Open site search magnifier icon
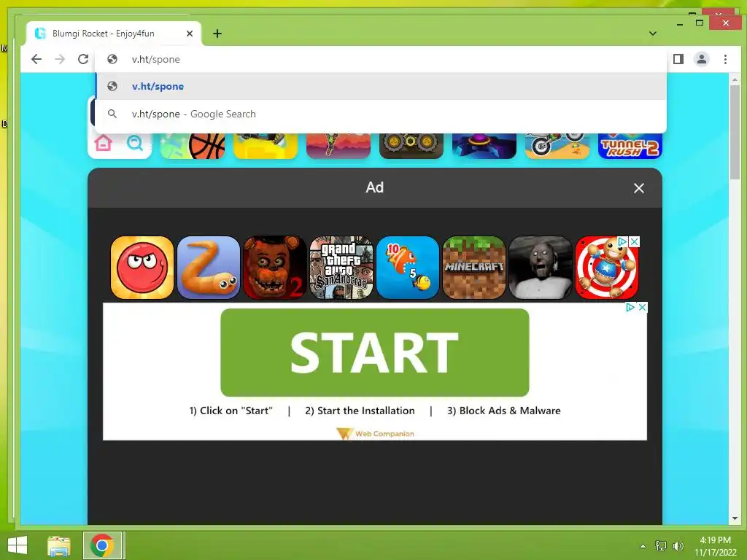 click(x=135, y=142)
